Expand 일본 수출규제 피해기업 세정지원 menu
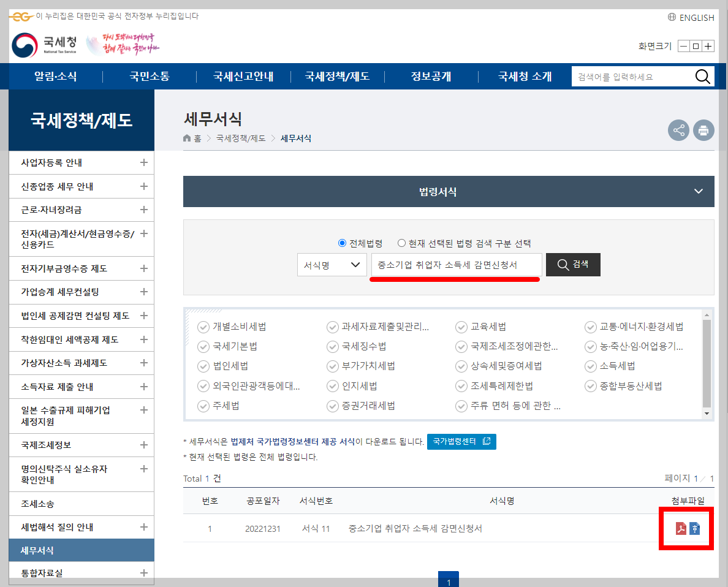 144,410
